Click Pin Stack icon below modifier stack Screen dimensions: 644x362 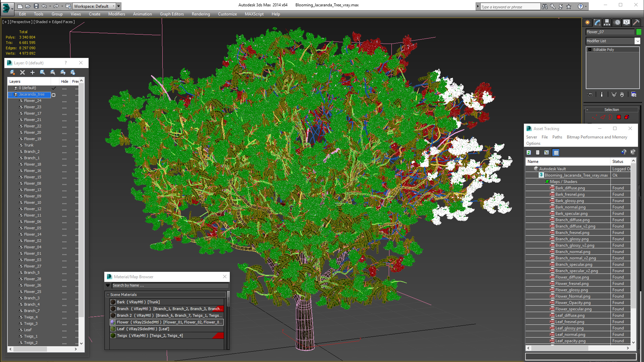pyautogui.click(x=590, y=95)
